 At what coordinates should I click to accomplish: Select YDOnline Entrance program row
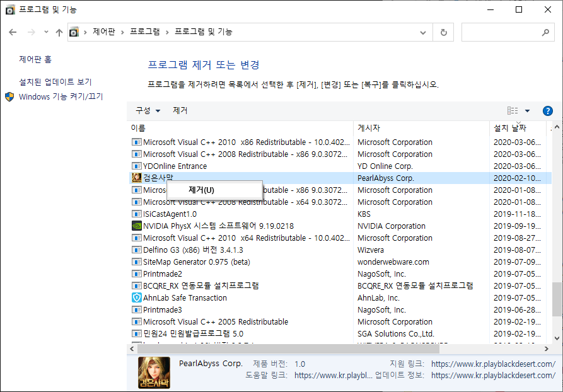340,166
